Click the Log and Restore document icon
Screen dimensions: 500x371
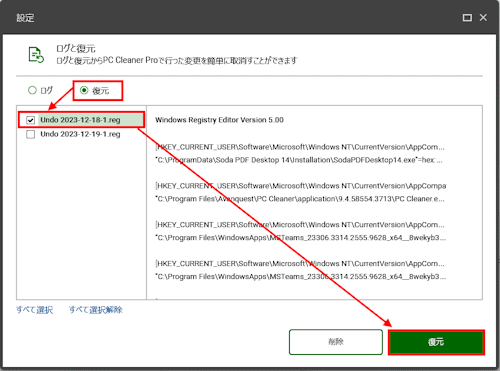36,55
